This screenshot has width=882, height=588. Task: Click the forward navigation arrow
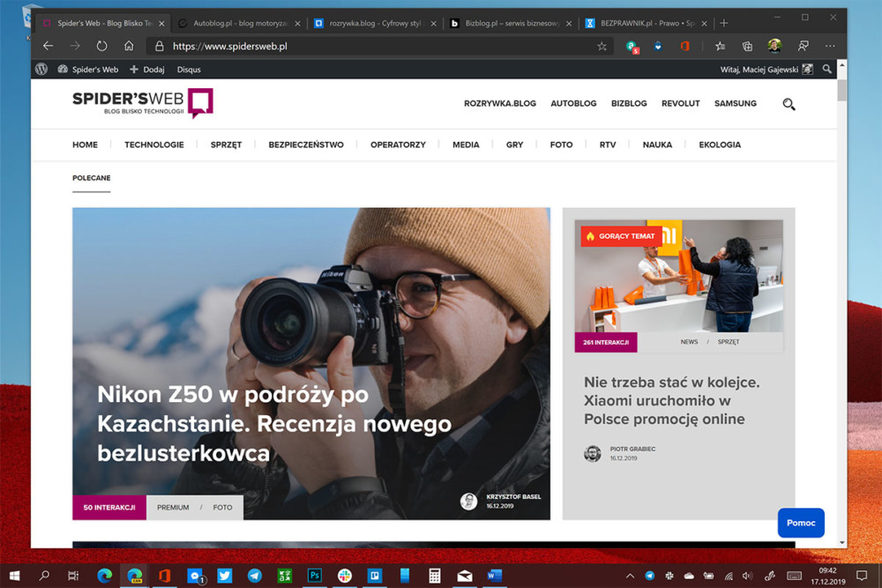75,46
